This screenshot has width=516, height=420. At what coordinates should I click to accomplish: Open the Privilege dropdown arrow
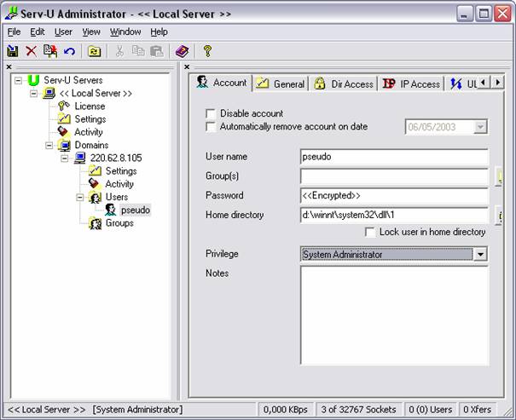480,255
